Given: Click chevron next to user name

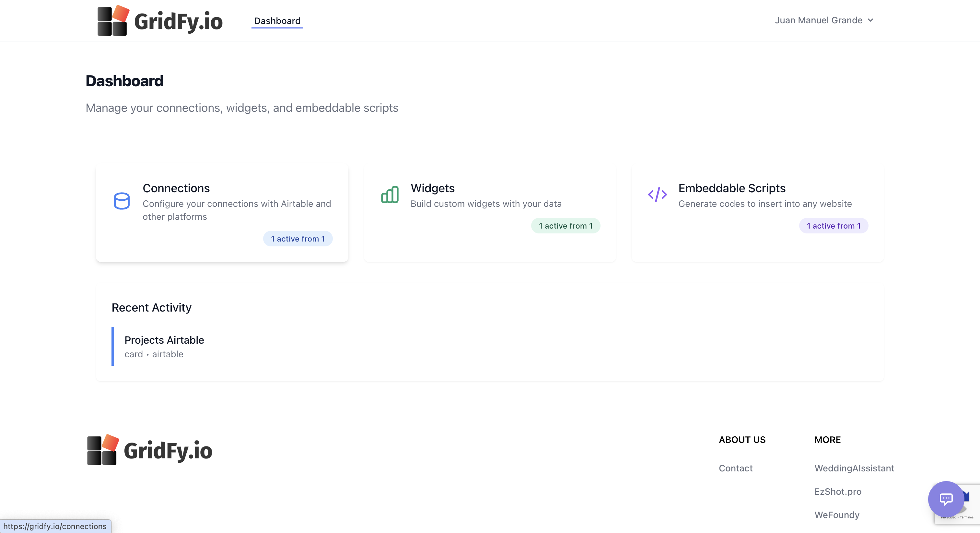Looking at the screenshot, I should pyautogui.click(x=870, y=20).
